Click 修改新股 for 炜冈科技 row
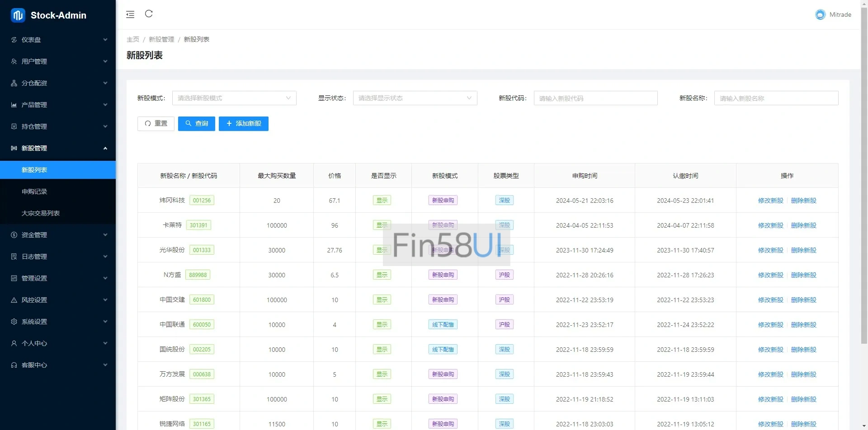 [x=770, y=201]
